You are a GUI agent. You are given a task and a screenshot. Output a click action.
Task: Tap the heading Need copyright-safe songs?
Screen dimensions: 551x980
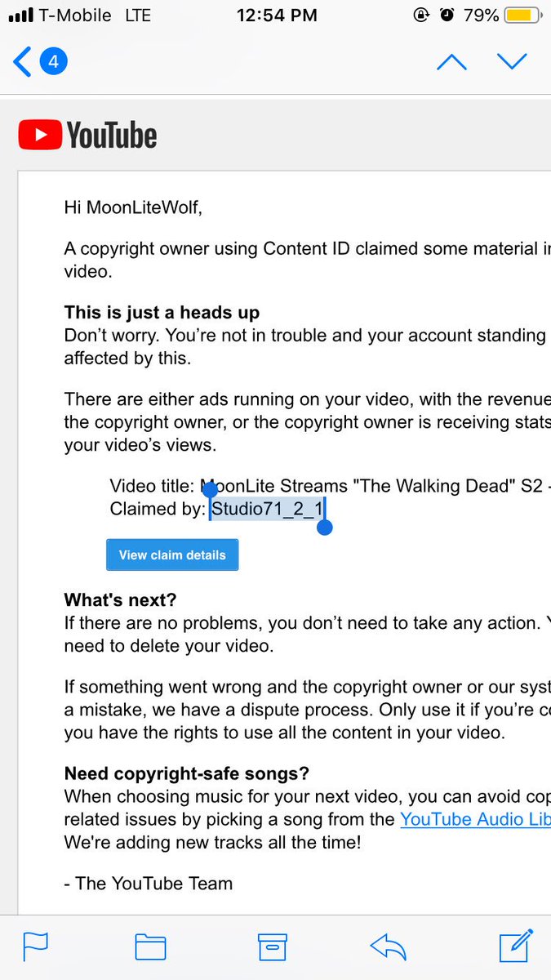(x=187, y=773)
